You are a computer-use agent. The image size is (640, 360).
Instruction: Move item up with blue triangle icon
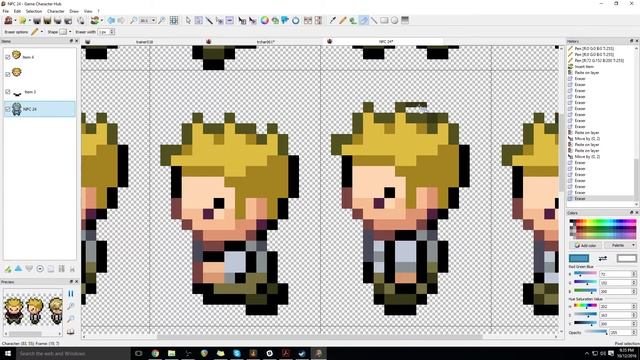click(x=18, y=269)
